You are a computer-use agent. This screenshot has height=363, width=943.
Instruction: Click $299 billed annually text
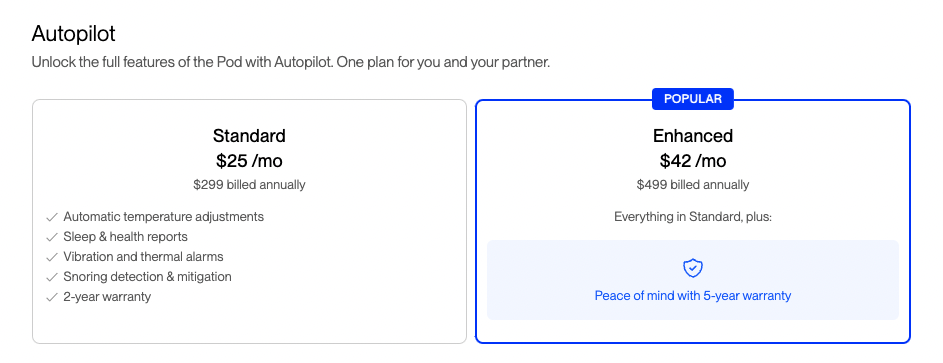click(249, 185)
